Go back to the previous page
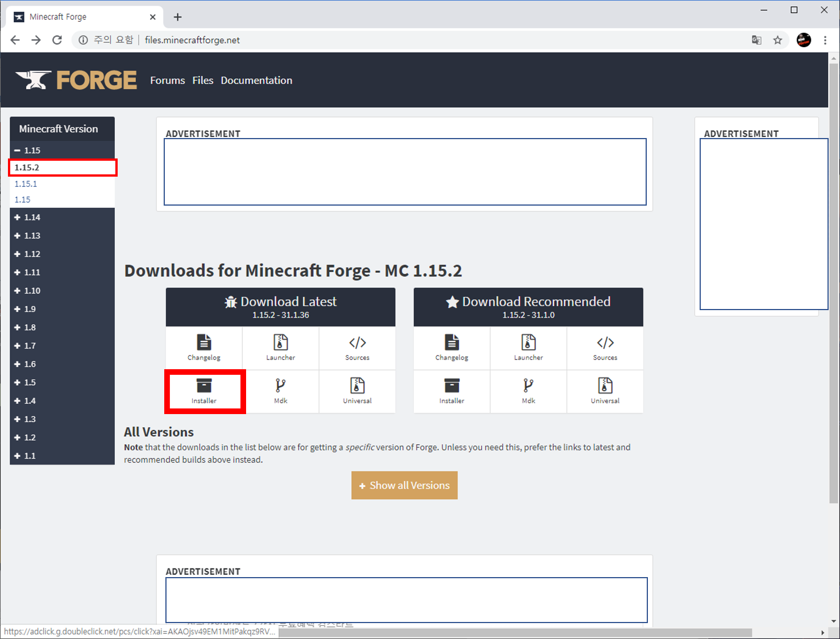 click(15, 40)
